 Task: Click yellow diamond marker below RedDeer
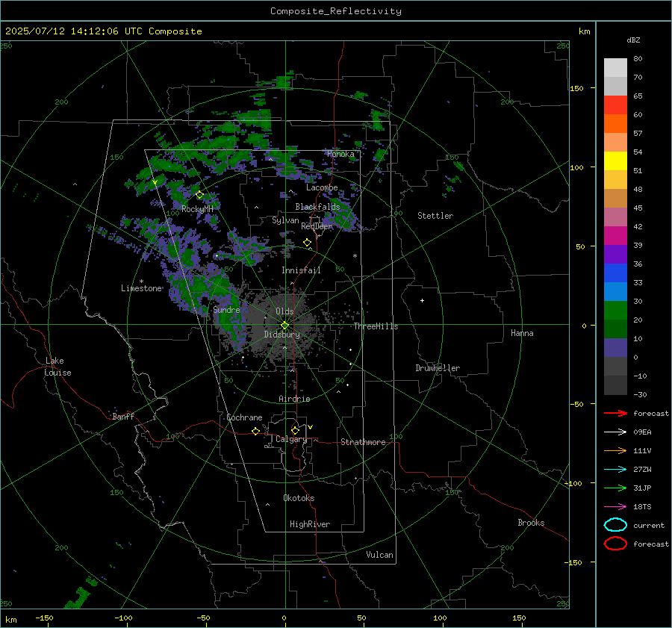pos(307,243)
